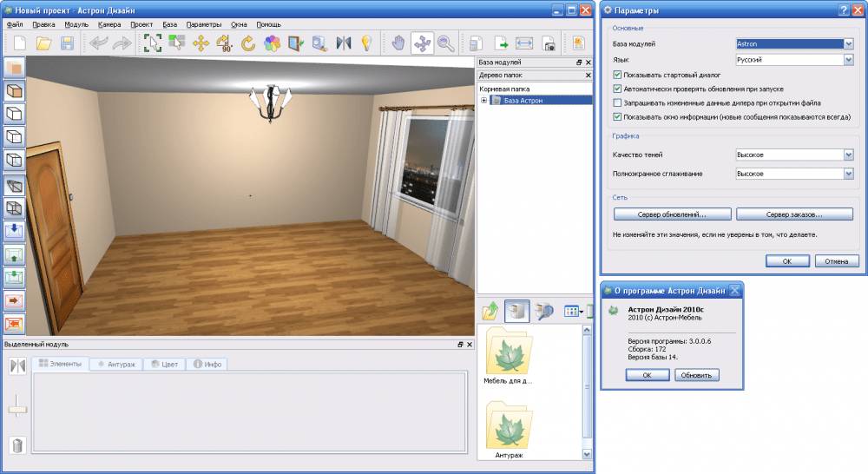Click the floppy disk save icon

pos(67,43)
